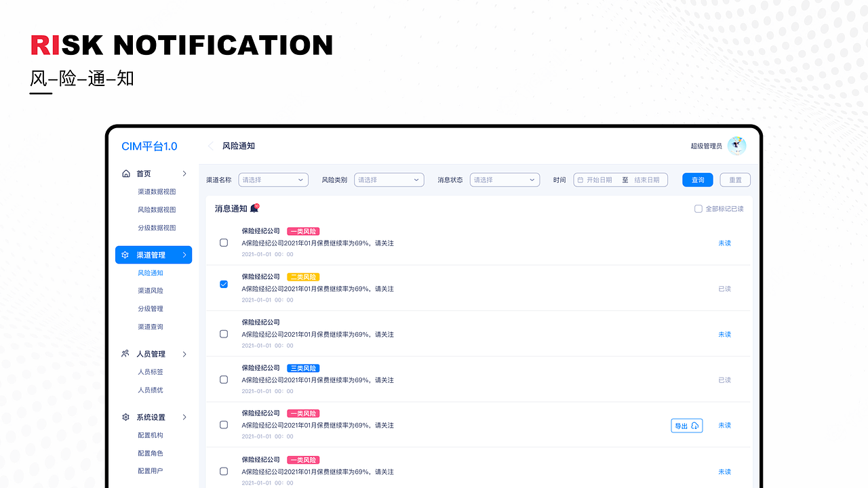The image size is (868, 488).
Task: Click the 导出 export button
Action: (x=687, y=426)
